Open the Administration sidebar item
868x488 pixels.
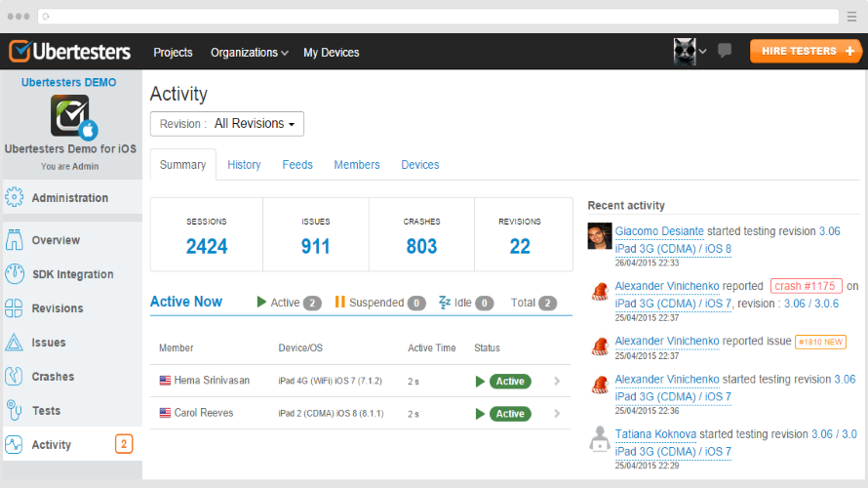click(72, 197)
